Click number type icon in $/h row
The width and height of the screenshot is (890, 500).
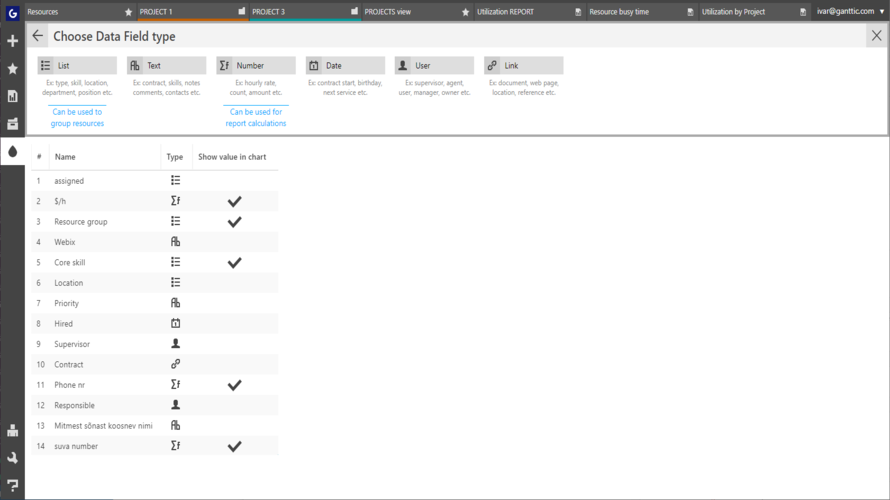[x=175, y=201]
